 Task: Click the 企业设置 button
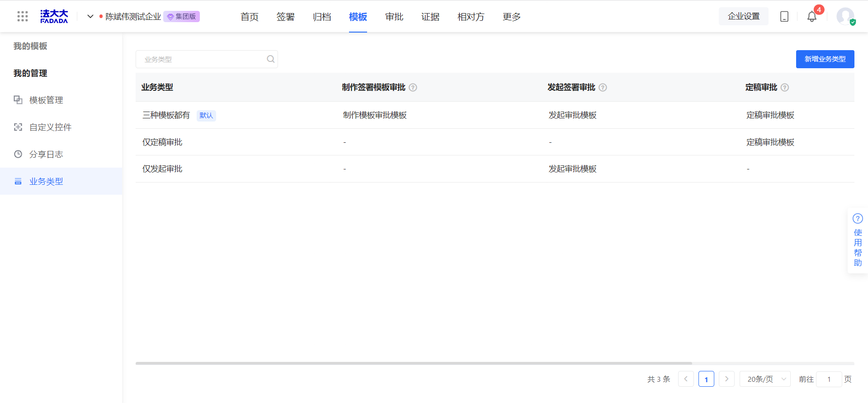[744, 16]
